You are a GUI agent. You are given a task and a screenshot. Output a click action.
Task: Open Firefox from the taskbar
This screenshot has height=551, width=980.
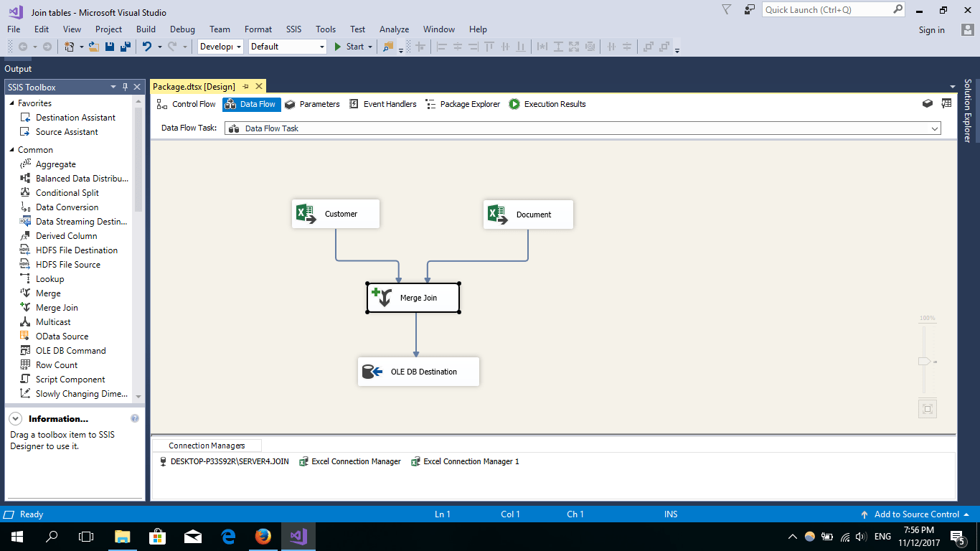point(263,536)
